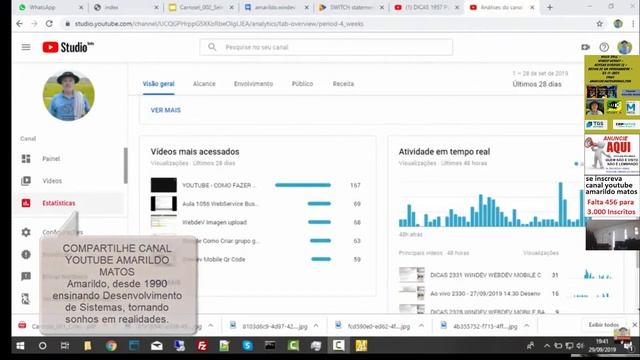Click the YOUTUBE - COMO FAZER thumbnail
This screenshot has width=640, height=360.
point(164,185)
